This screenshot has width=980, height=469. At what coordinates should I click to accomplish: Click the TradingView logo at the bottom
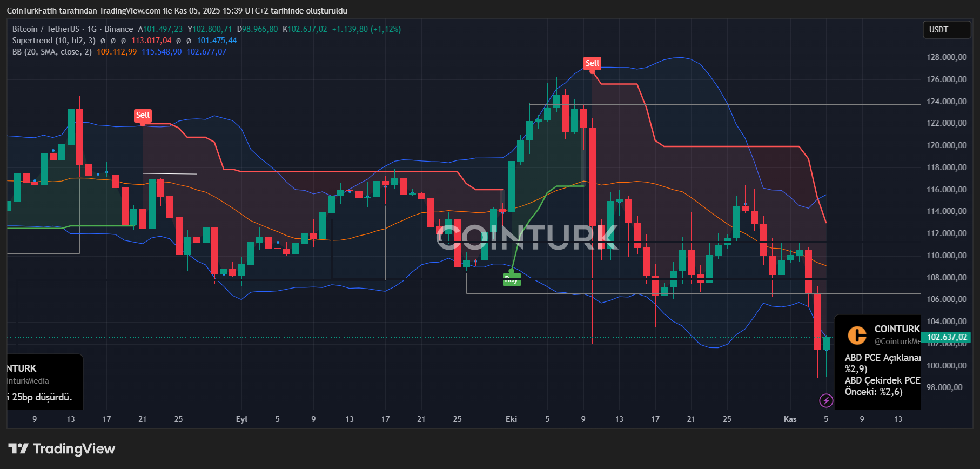[x=62, y=449]
